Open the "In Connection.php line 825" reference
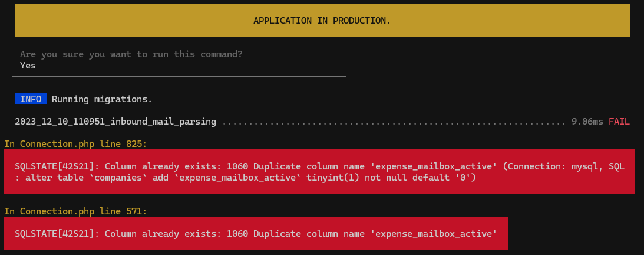 75,143
